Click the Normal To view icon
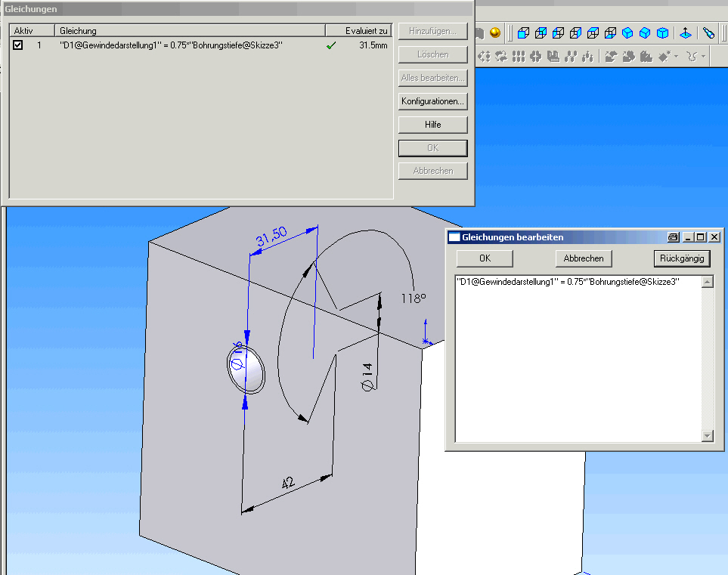 click(x=685, y=33)
